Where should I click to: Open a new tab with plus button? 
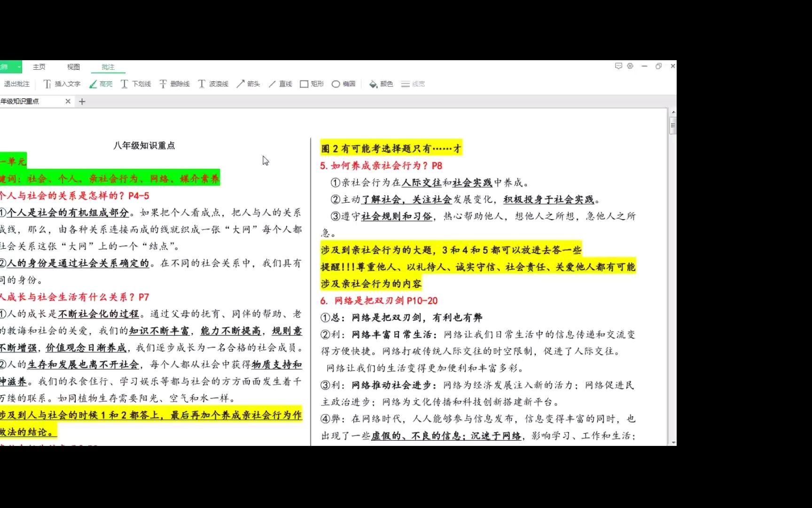pyautogui.click(x=82, y=101)
